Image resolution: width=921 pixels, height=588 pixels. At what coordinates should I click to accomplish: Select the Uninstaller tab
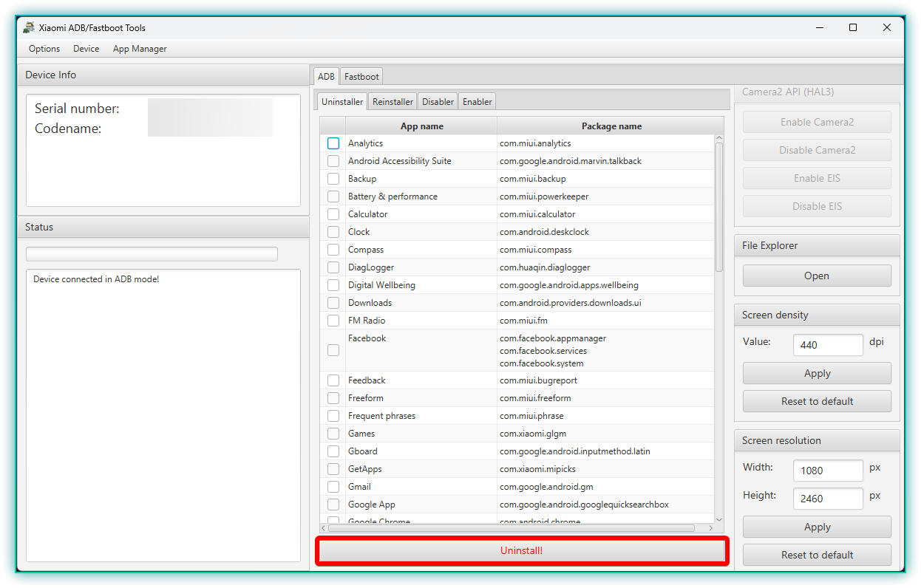pyautogui.click(x=342, y=102)
